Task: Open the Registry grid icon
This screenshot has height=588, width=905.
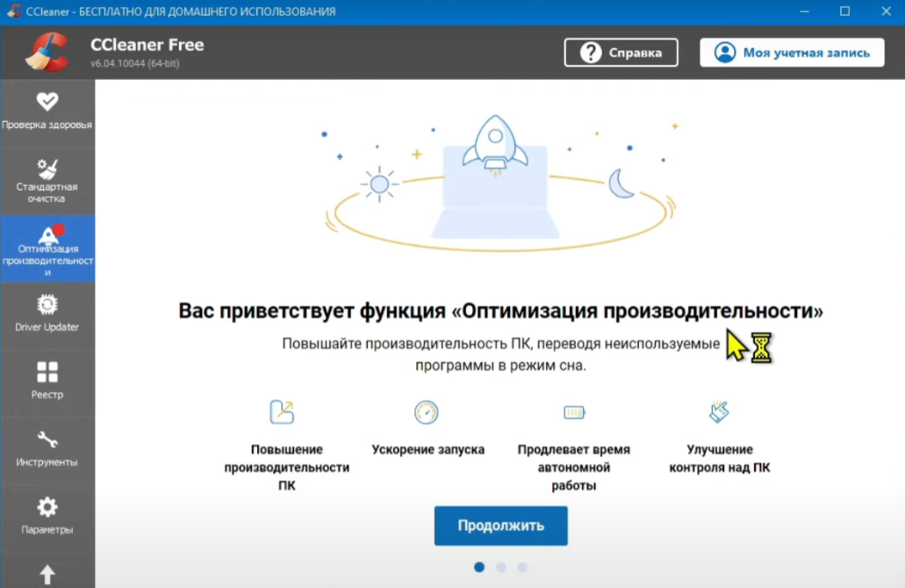Action: pos(47,372)
